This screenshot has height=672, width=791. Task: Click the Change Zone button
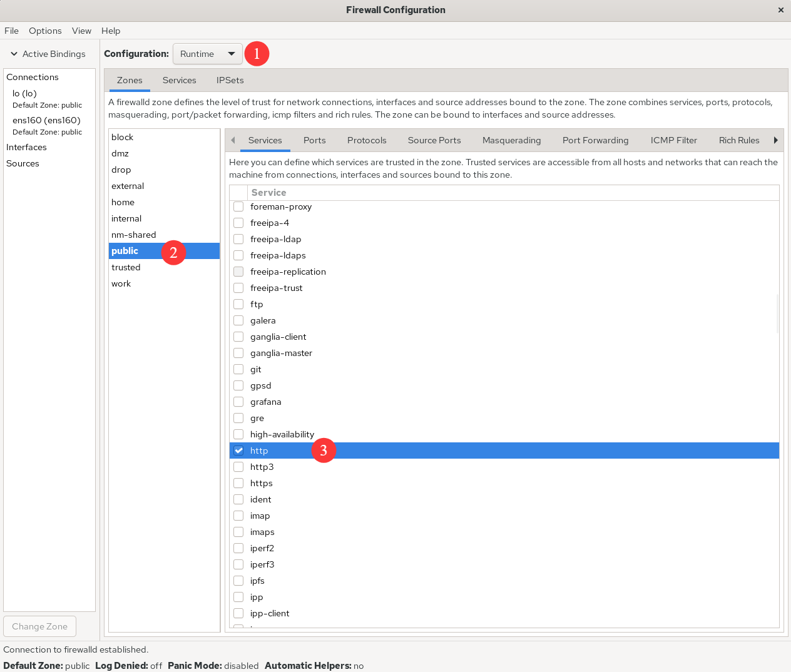[39, 626]
